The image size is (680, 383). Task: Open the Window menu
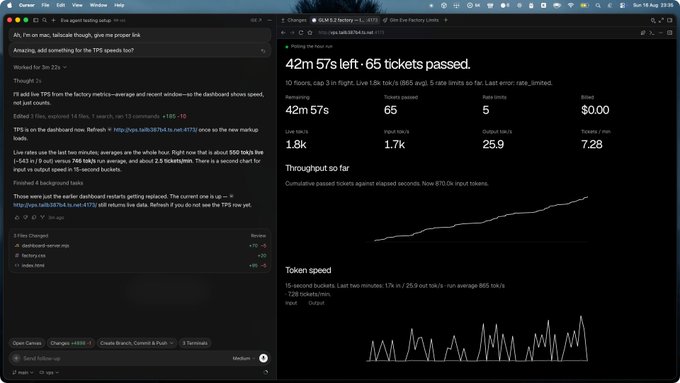point(98,5)
